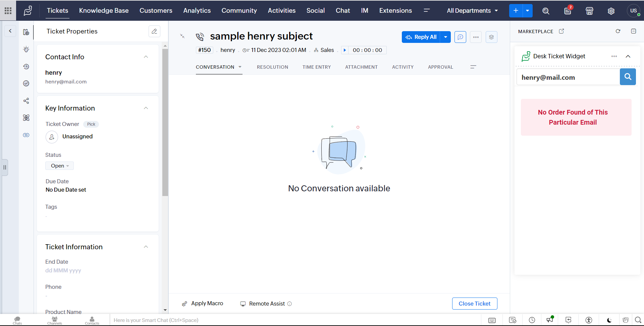Click Apply Macro link

tap(207, 304)
